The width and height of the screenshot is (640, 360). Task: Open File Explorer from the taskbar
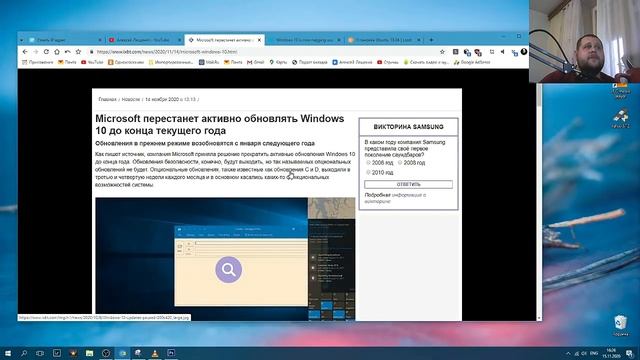[x=89, y=353]
